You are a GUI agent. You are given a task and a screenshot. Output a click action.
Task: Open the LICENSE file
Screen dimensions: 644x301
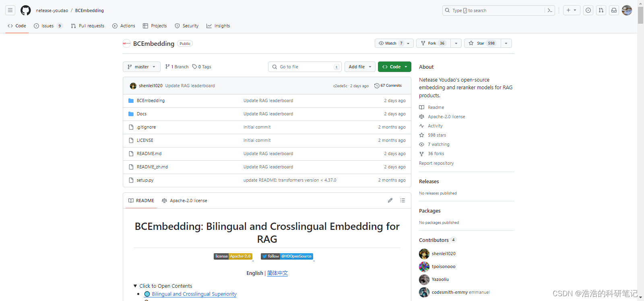[x=145, y=140]
